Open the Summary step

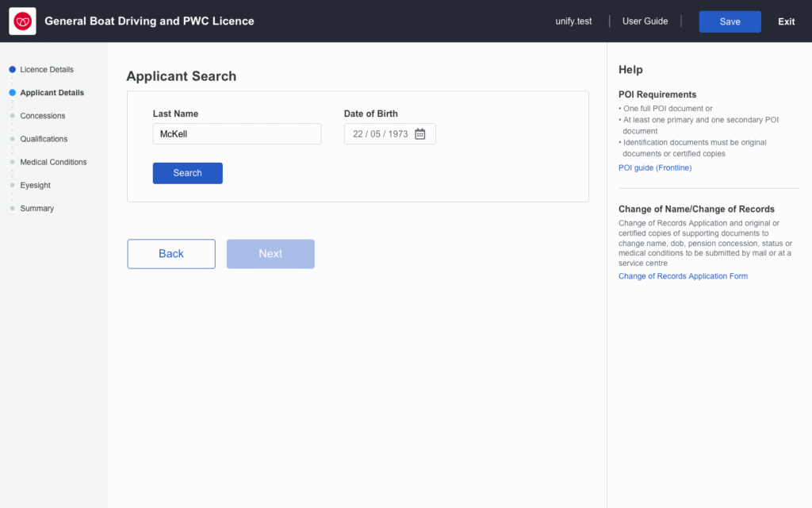[36, 209]
